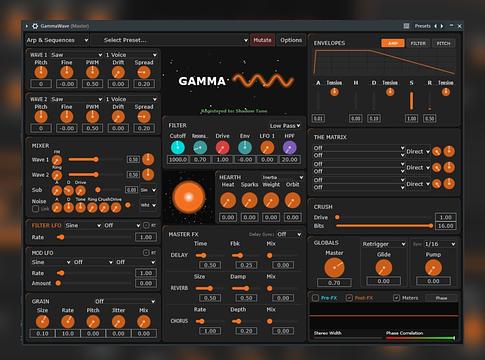
Task: Click the Globals Master knob
Action: click(x=334, y=267)
